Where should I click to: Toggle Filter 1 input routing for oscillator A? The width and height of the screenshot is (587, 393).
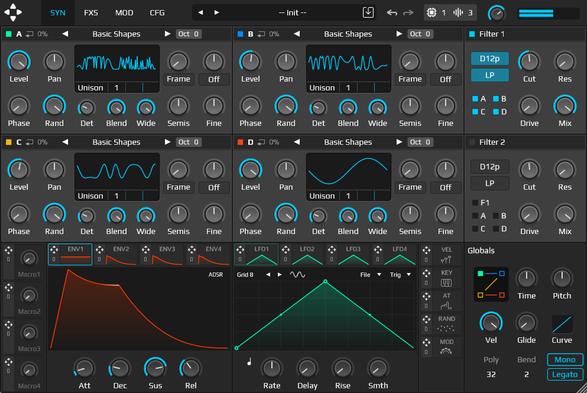tap(475, 99)
